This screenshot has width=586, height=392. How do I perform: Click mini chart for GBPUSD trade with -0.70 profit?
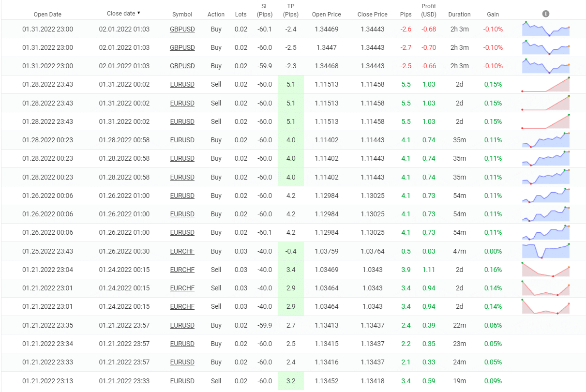(546, 47)
